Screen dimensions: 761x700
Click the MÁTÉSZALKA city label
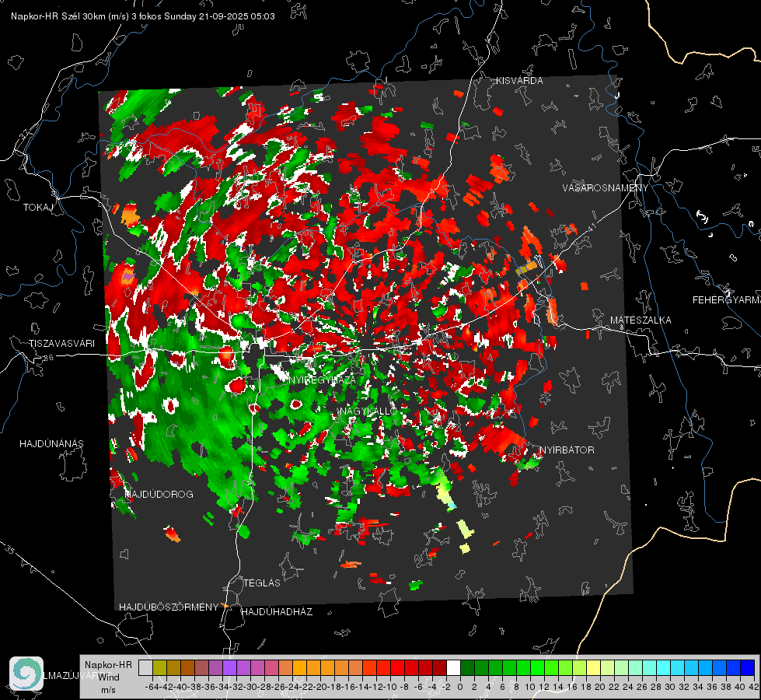click(641, 320)
